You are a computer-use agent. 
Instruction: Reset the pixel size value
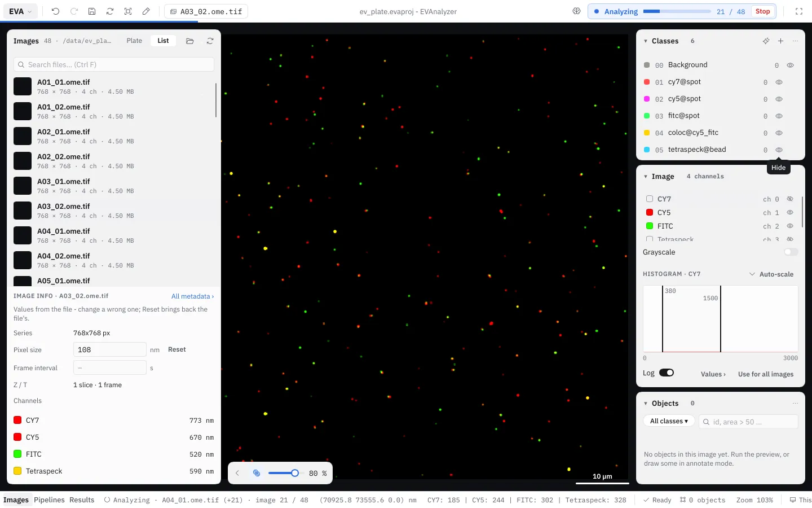[176, 349]
